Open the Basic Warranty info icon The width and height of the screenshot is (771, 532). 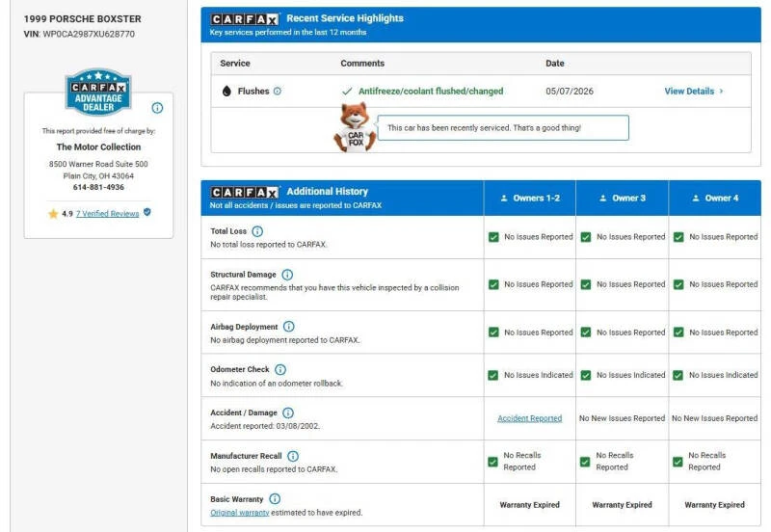tap(275, 499)
